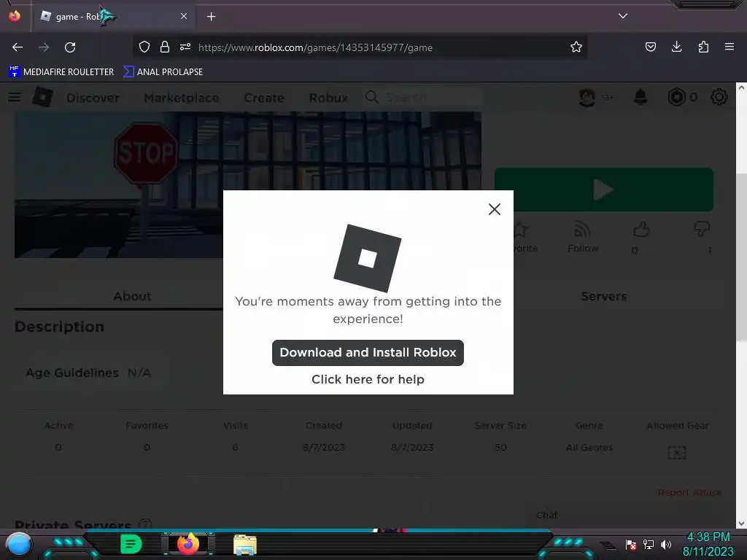Click the Report Abuse link
Screen dimensions: 747x560
(x=689, y=492)
